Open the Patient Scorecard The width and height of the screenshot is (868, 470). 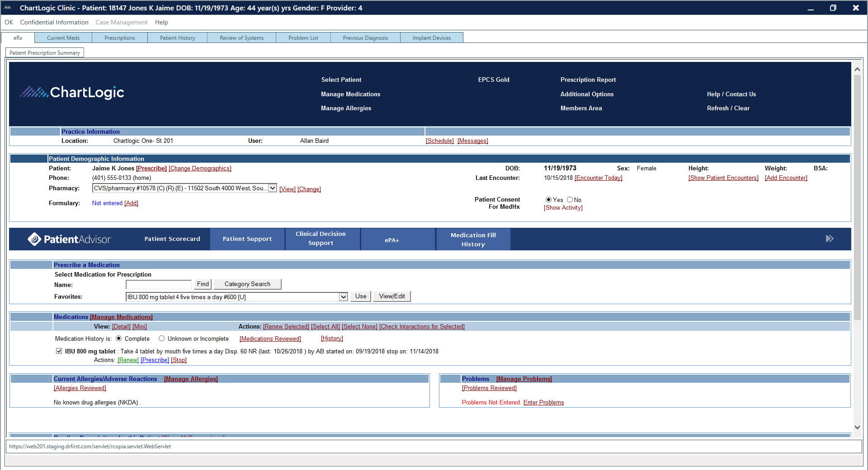pos(172,239)
